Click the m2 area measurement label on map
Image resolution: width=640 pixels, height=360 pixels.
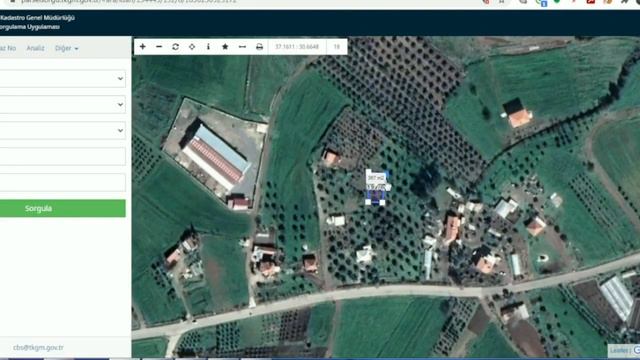(376, 178)
